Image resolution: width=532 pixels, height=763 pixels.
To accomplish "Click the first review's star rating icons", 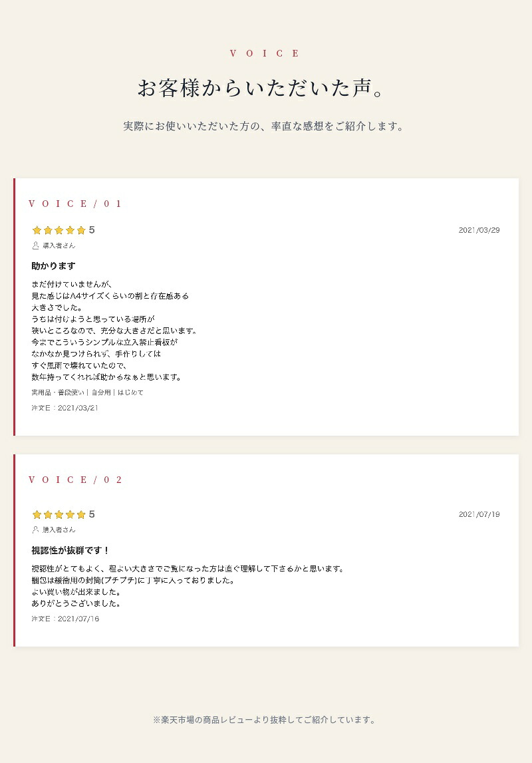I will tap(59, 230).
